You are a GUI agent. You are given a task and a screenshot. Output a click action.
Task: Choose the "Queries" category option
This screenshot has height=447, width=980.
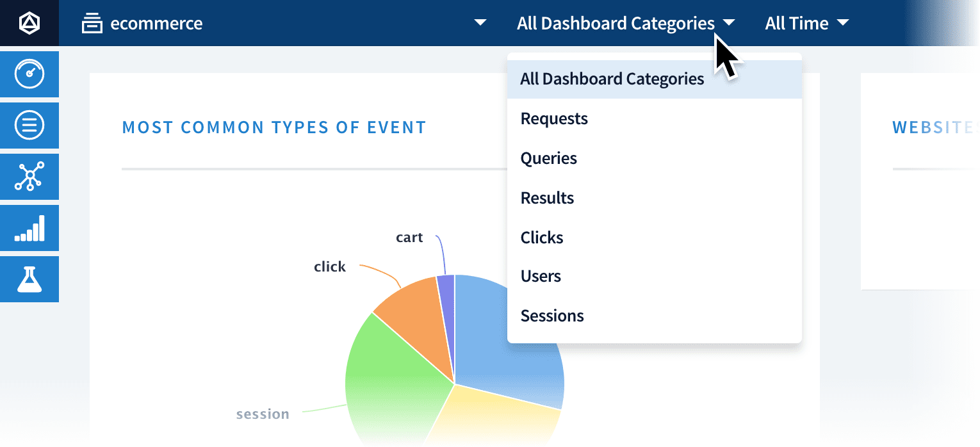click(549, 158)
